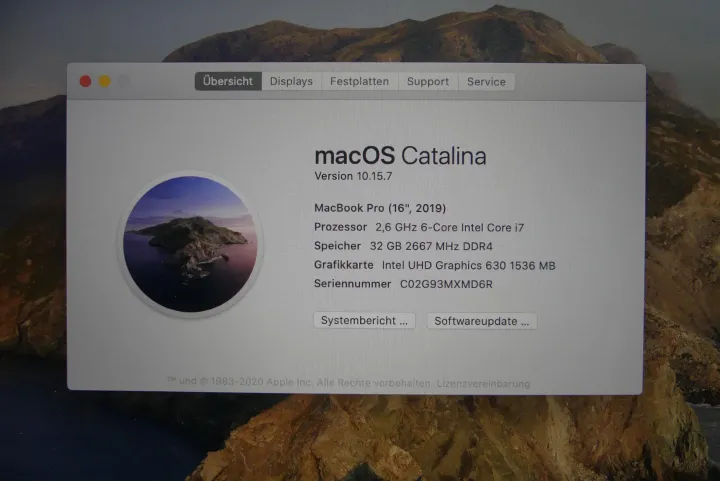Click memory text 32 GB 2667 MHz DDR4
Screen dimensions: 720x481
431,246
